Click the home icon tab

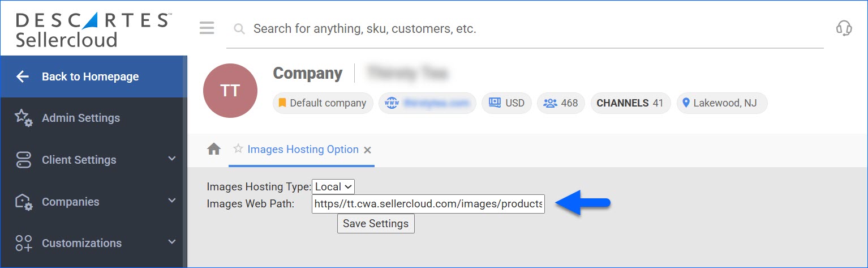pos(214,150)
